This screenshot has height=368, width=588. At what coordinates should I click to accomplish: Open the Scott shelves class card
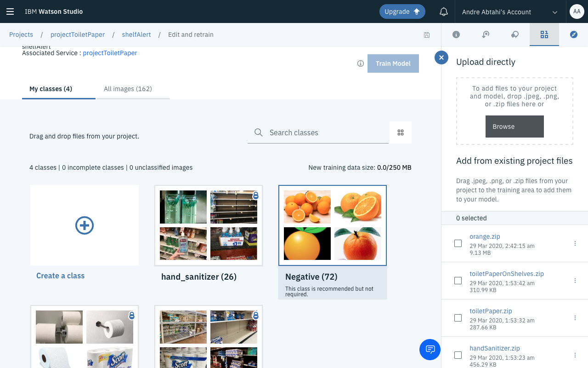pos(209,336)
